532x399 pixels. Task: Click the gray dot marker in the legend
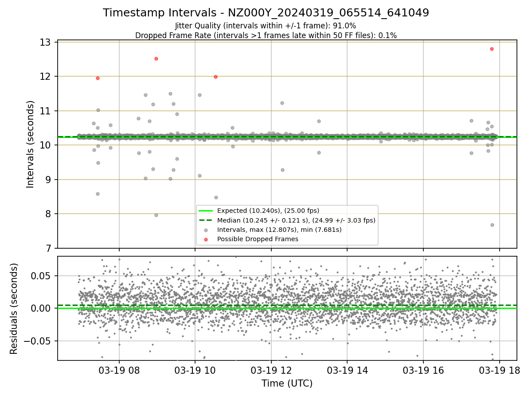tap(206, 230)
